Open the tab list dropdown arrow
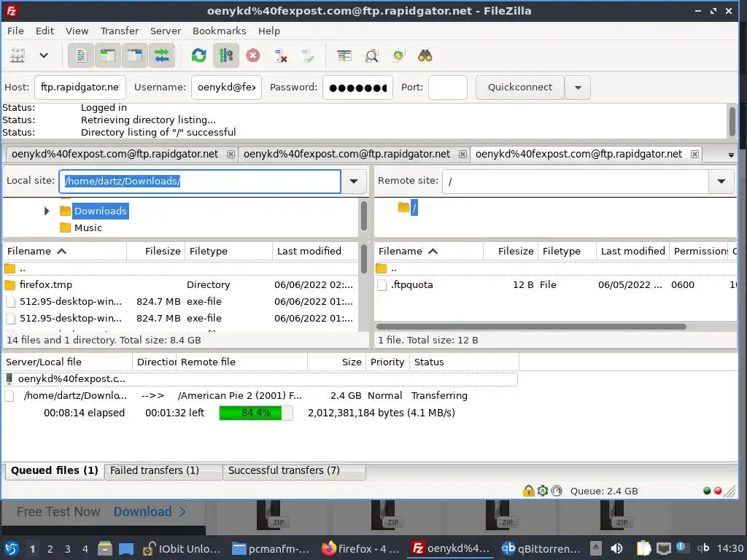Screen dimensions: 747x560 point(731,155)
